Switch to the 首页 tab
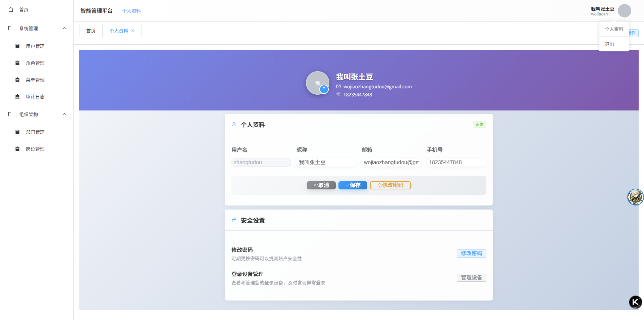644x320 pixels. click(x=91, y=31)
